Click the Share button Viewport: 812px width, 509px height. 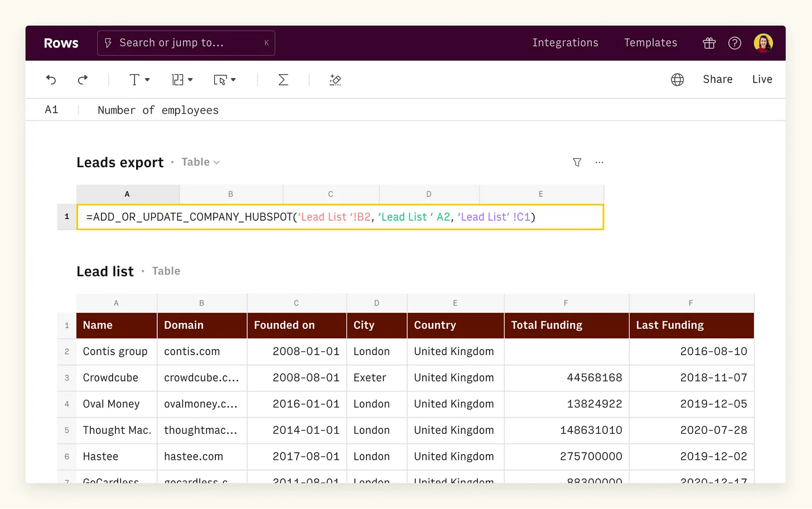tap(717, 79)
